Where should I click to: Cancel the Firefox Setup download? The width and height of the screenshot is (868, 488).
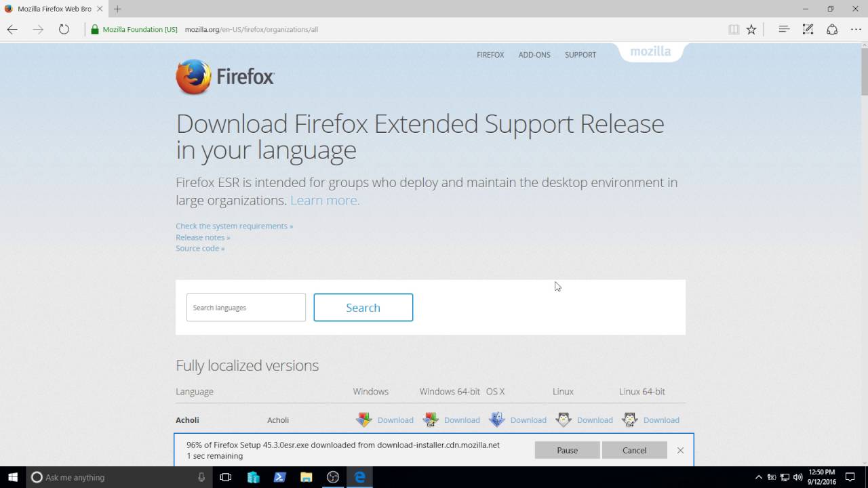tap(634, 450)
